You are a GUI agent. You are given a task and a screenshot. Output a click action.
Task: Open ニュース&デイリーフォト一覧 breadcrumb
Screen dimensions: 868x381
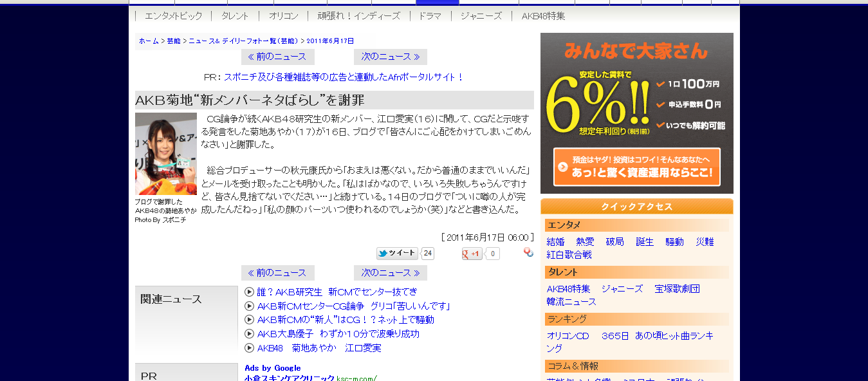(243, 41)
